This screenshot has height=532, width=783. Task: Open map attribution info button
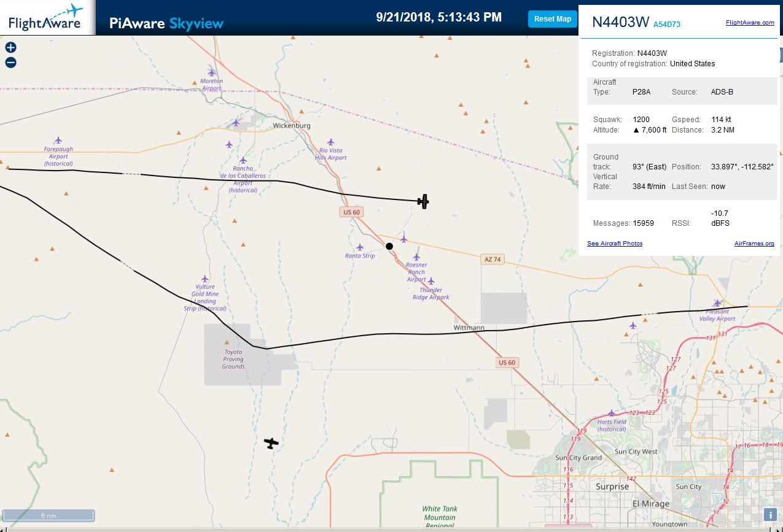(x=770, y=515)
